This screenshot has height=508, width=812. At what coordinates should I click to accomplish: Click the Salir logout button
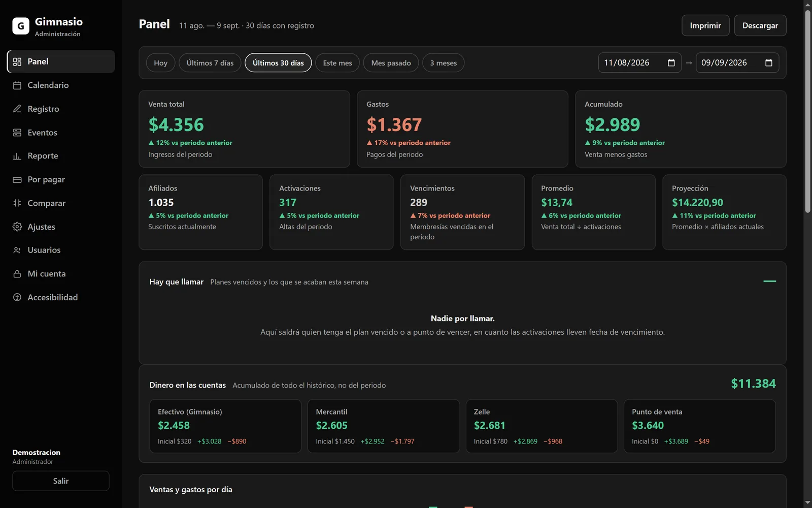point(61,481)
